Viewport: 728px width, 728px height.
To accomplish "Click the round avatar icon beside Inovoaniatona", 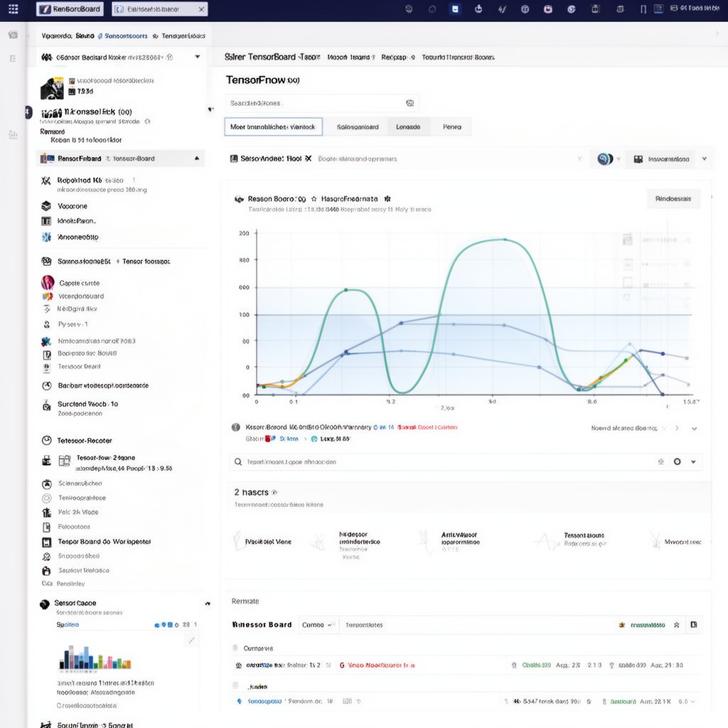I will tap(604, 159).
